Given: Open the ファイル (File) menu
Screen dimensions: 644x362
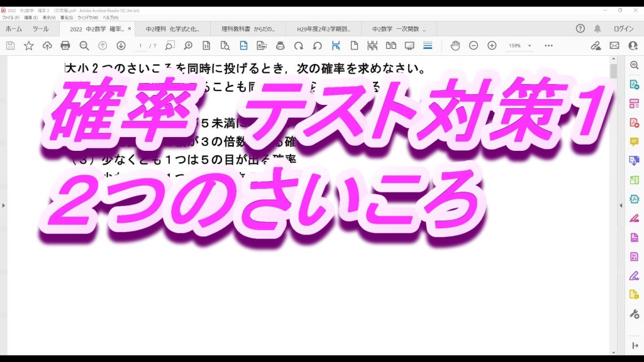Looking at the screenshot, I should (x=11, y=18).
